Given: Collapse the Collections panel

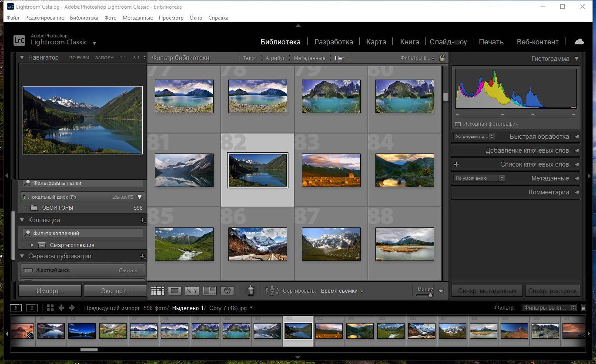Looking at the screenshot, I should pos(22,220).
